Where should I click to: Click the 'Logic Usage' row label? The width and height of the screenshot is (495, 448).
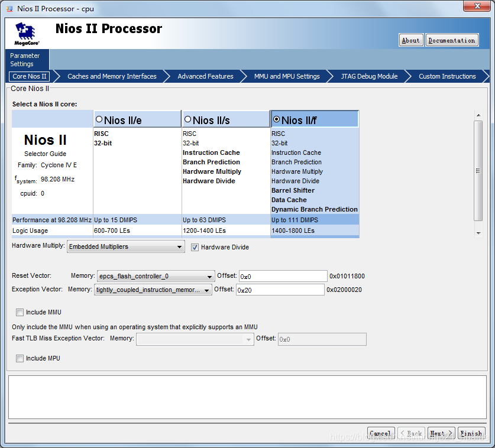click(x=30, y=231)
